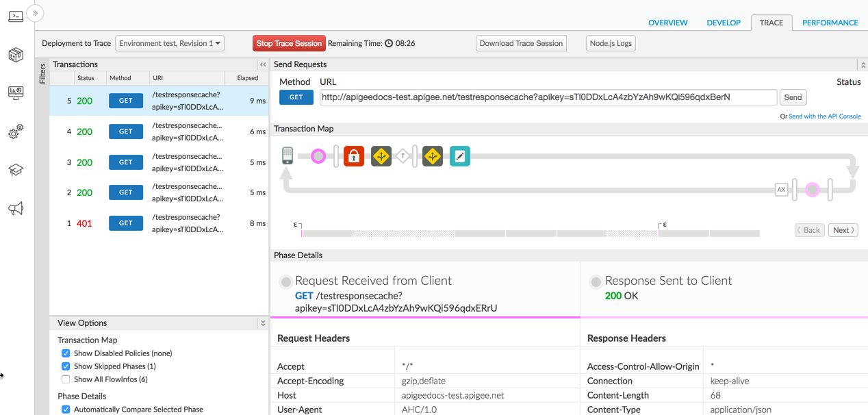Open the Environment test, Revision 1 dropdown
The height and width of the screenshot is (415, 868).
pyautogui.click(x=169, y=42)
